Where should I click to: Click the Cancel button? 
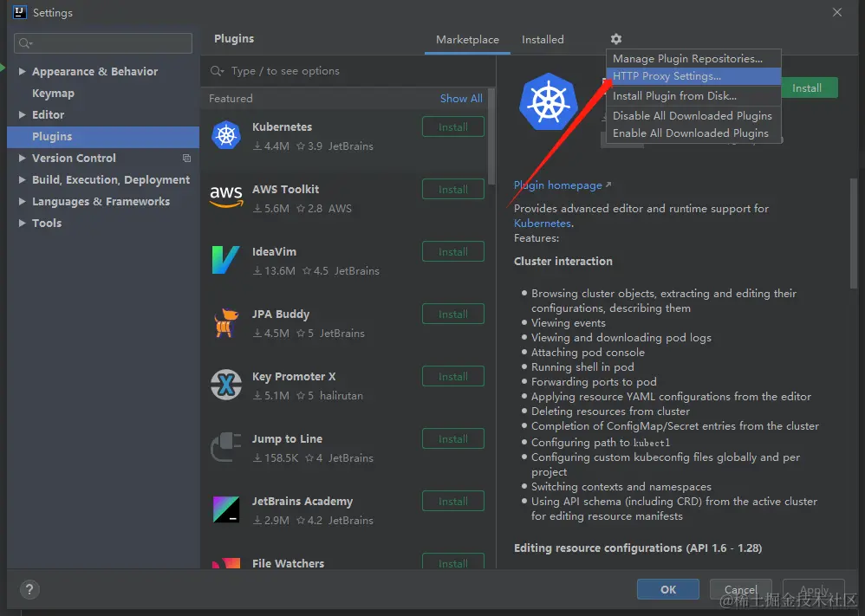pyautogui.click(x=740, y=589)
